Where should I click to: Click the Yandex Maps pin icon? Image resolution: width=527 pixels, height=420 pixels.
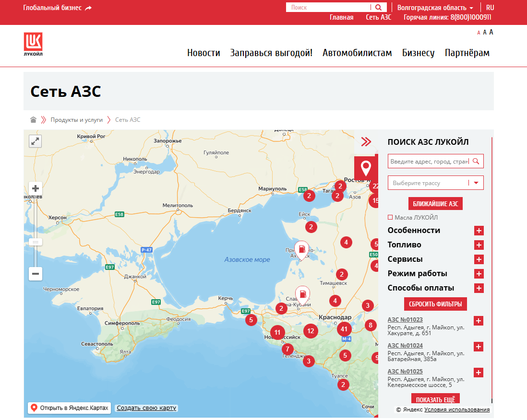click(34, 408)
